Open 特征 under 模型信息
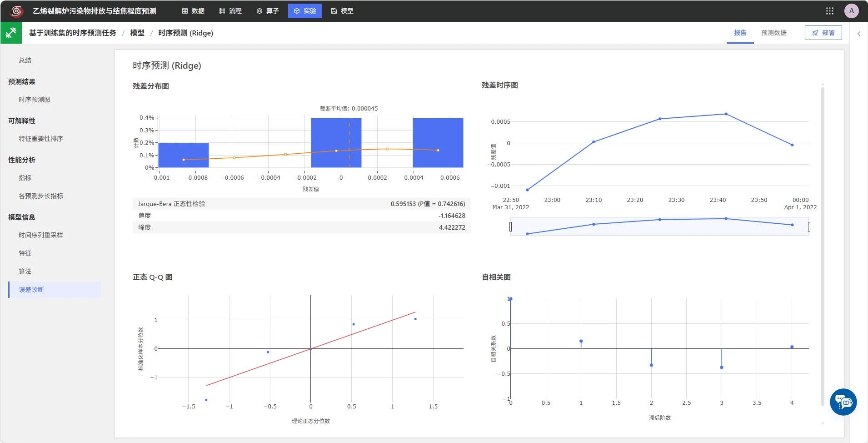 pos(25,253)
